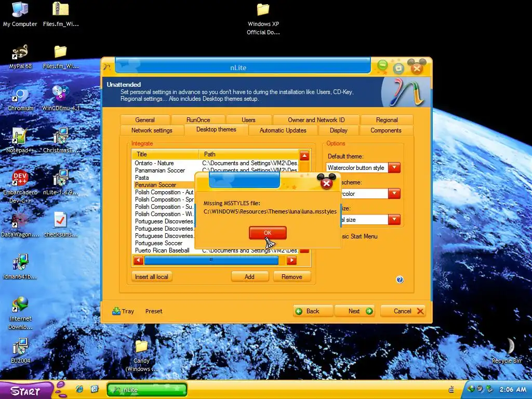Viewport: 532px width, 399px height.
Task: Open the MyPal 68 browser shortcut
Action: 20,56
